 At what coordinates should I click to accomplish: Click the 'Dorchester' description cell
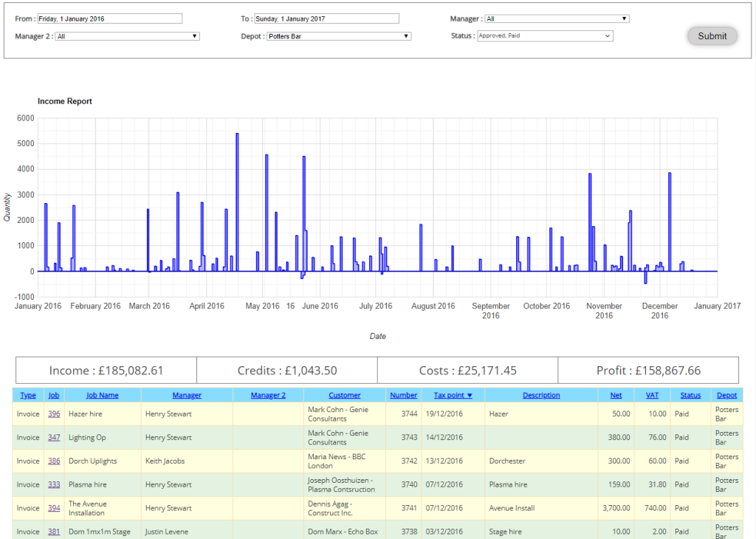[541, 461]
